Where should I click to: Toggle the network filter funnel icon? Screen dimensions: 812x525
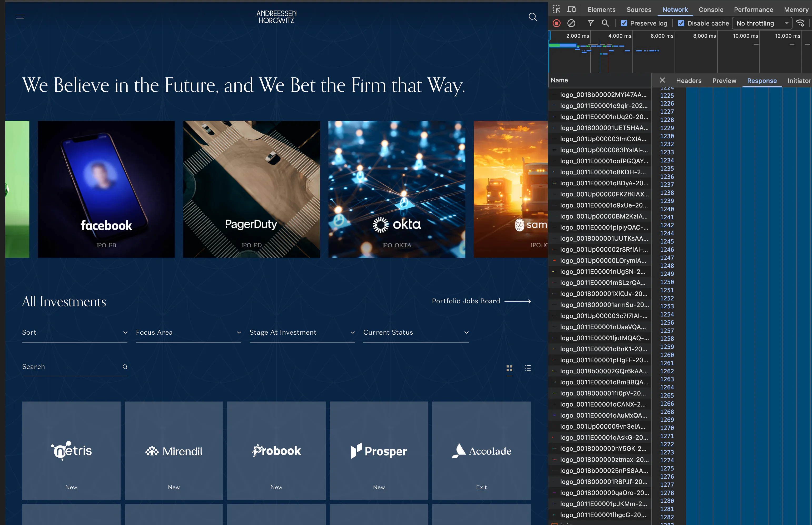[x=591, y=23]
